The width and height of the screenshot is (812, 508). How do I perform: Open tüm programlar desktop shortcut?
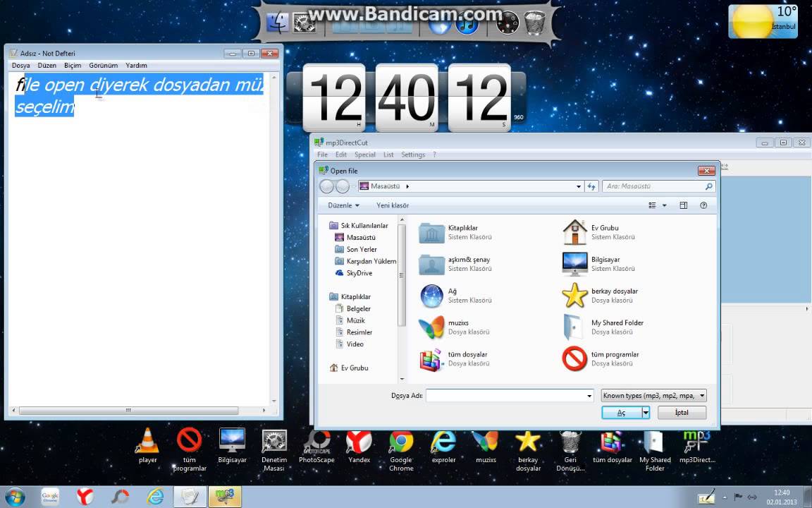coord(190,449)
